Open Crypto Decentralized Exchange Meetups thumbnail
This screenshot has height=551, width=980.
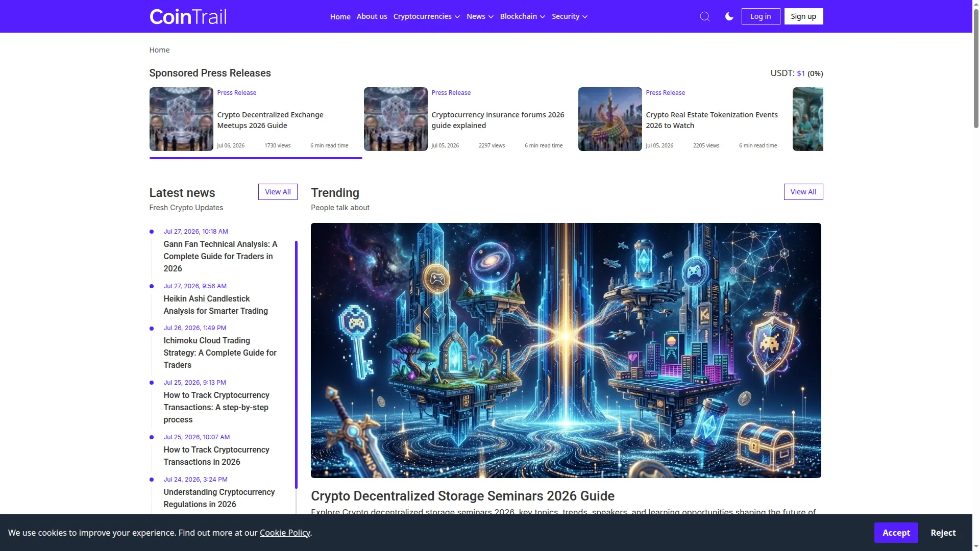coord(181,119)
